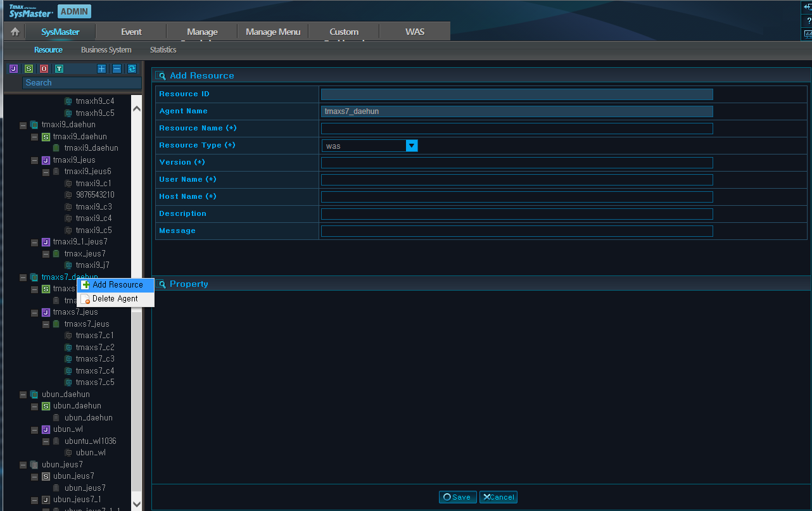Collapse the tmaxi9_jeus6 node
Image resolution: width=812 pixels, height=511 pixels.
[46, 172]
